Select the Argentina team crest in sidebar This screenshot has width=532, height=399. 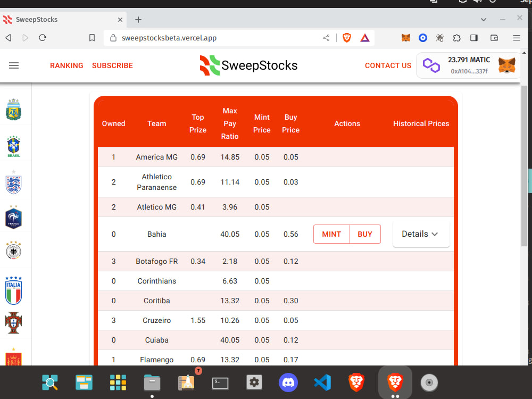coord(13,109)
